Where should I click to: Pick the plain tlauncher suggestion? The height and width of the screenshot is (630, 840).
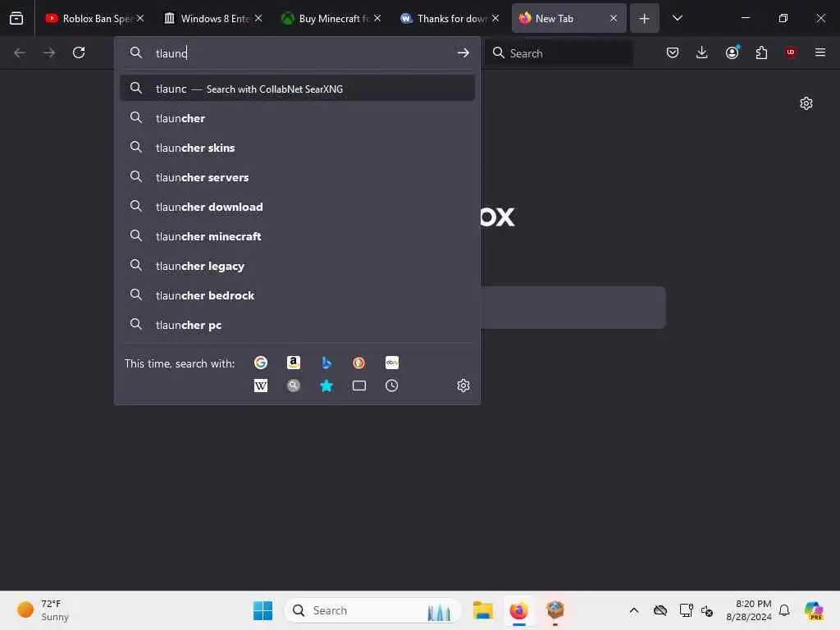click(x=297, y=118)
